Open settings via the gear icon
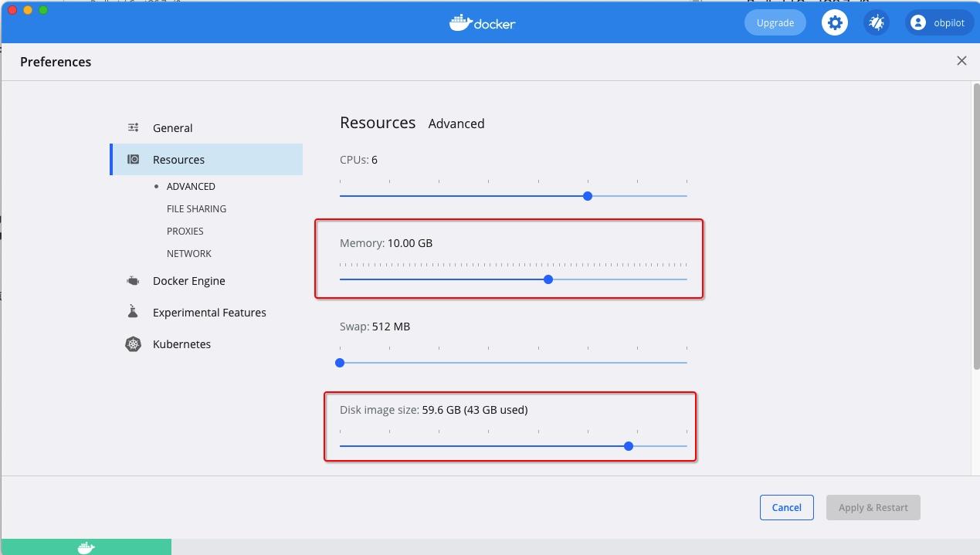The image size is (980, 555). coord(834,22)
